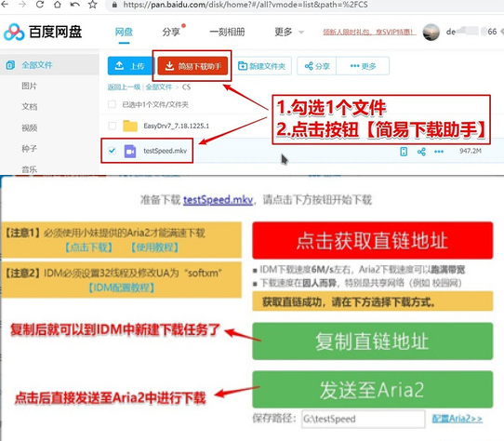Go to browser home icon
The width and height of the screenshot is (504, 441).
pos(58,4)
